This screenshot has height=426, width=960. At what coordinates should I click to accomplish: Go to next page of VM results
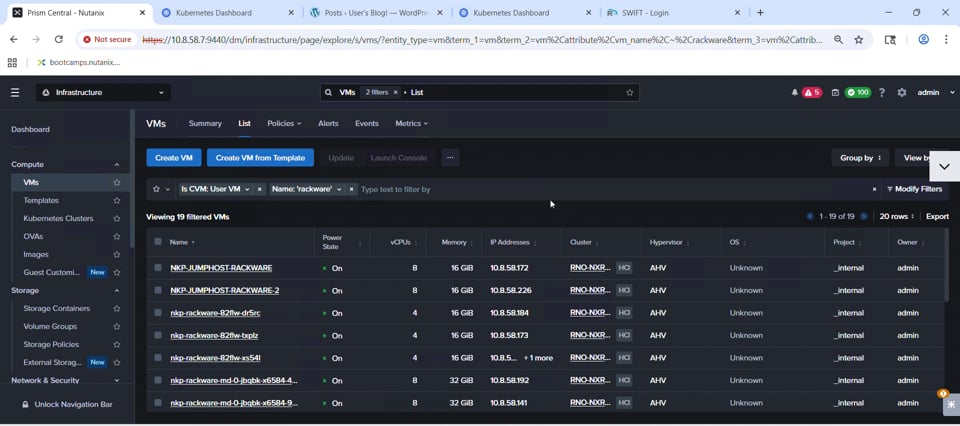tap(864, 216)
